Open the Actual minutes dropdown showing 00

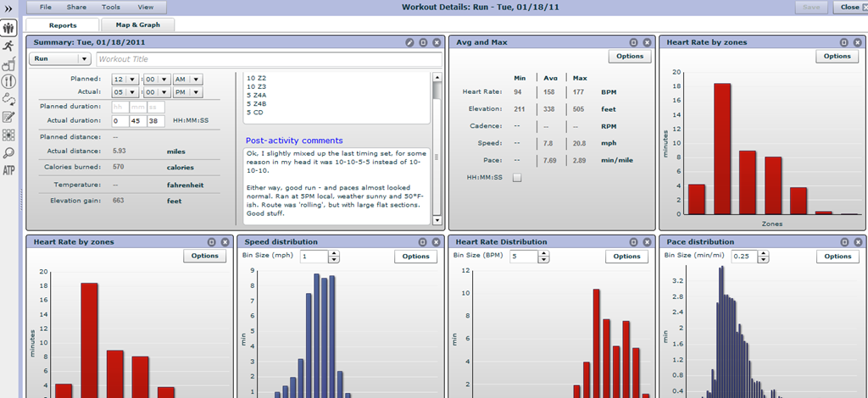point(157,92)
